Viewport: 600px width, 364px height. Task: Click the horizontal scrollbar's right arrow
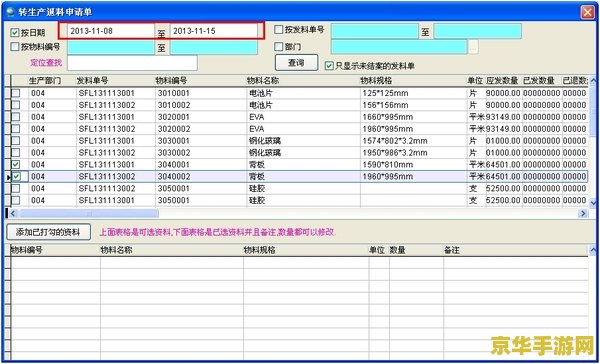583,213
